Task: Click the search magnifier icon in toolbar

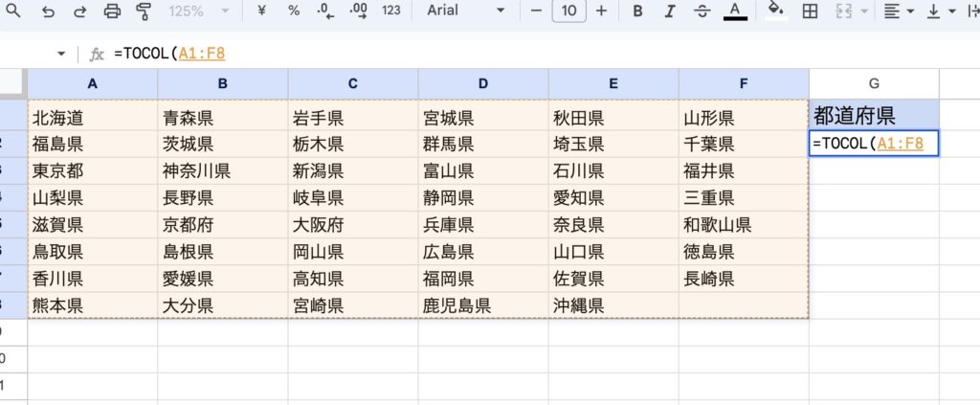Action: [x=13, y=11]
